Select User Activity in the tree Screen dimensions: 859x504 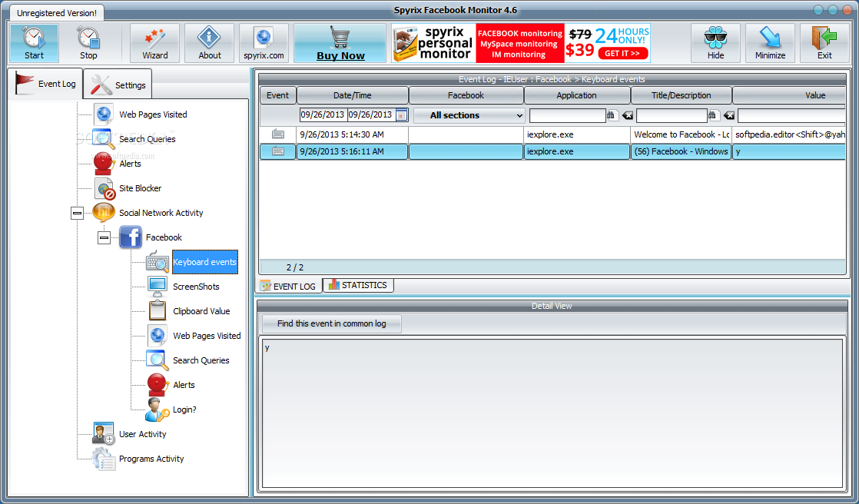tap(142, 434)
